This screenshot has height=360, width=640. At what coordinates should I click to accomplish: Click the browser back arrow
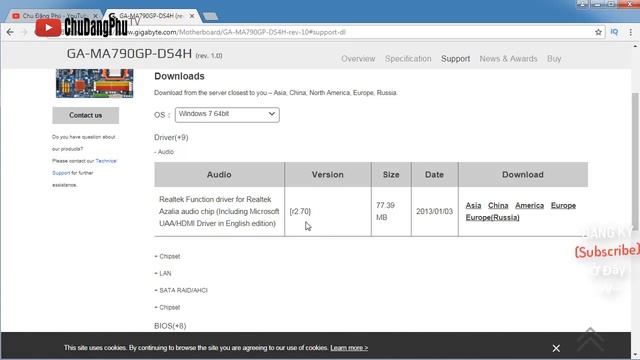pos(10,32)
